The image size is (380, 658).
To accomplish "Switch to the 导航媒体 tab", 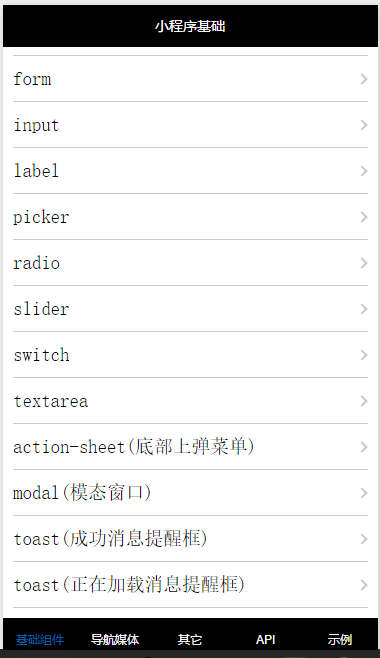I will 115,640.
